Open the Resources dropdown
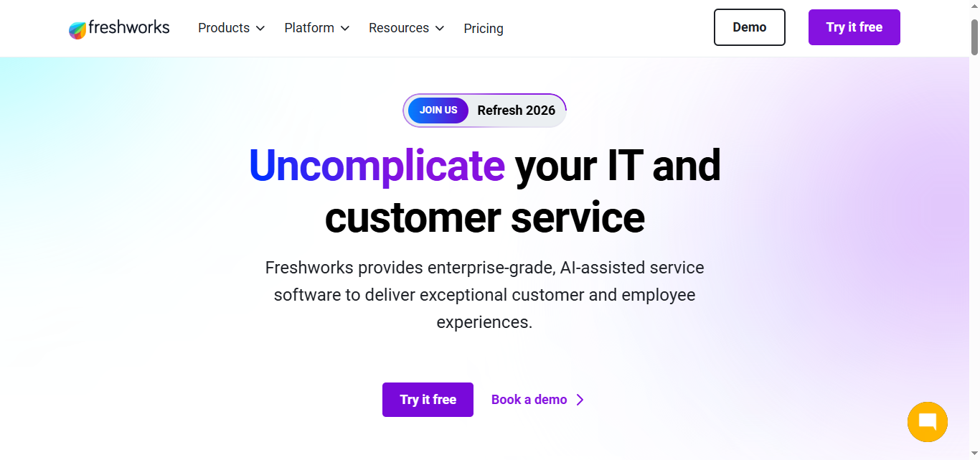The width and height of the screenshot is (980, 460). pyautogui.click(x=399, y=28)
